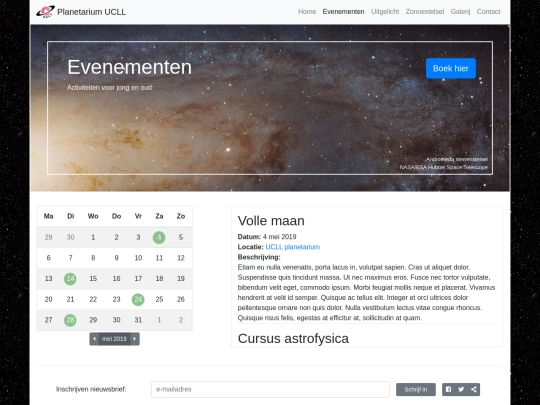The image size is (540, 405).
Task: Click the Andromeda sterrenstelsel image caption
Action: tap(457, 159)
